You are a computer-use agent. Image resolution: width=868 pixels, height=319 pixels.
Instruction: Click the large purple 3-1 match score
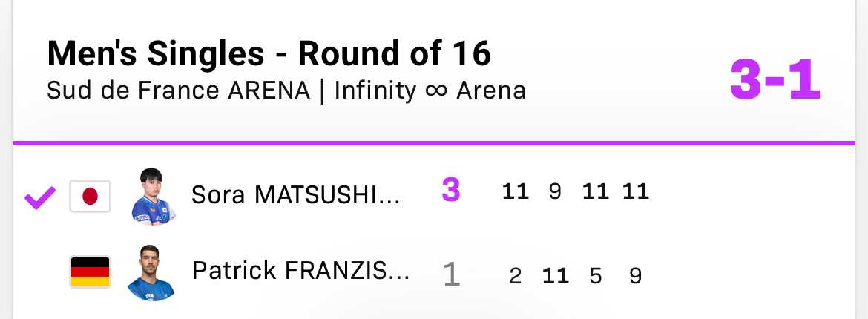pos(775,80)
